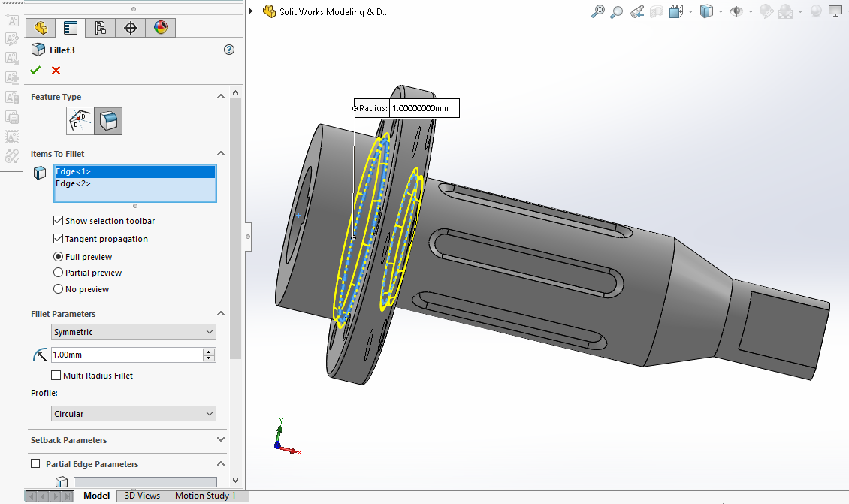Open the Motion Study 1 tab

pos(205,496)
